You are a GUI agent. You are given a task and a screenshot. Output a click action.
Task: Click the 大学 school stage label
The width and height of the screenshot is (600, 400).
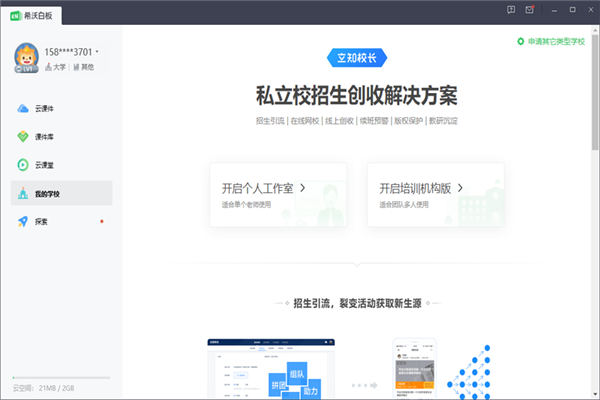(x=55, y=67)
